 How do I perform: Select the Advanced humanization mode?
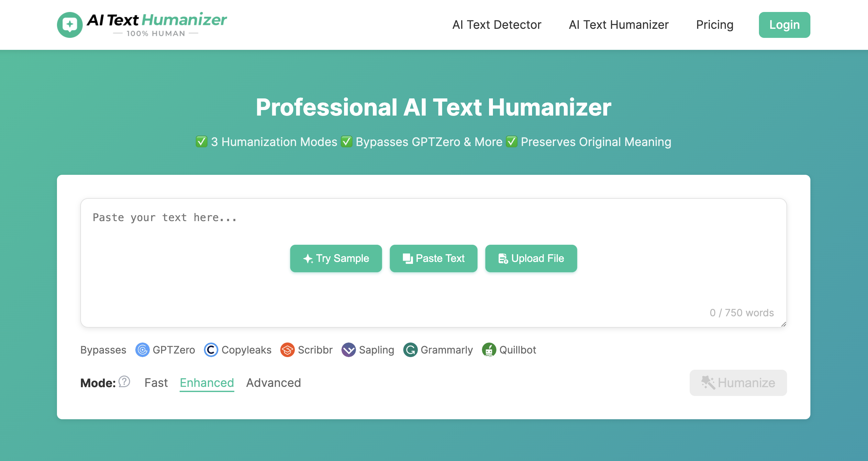[x=273, y=382]
